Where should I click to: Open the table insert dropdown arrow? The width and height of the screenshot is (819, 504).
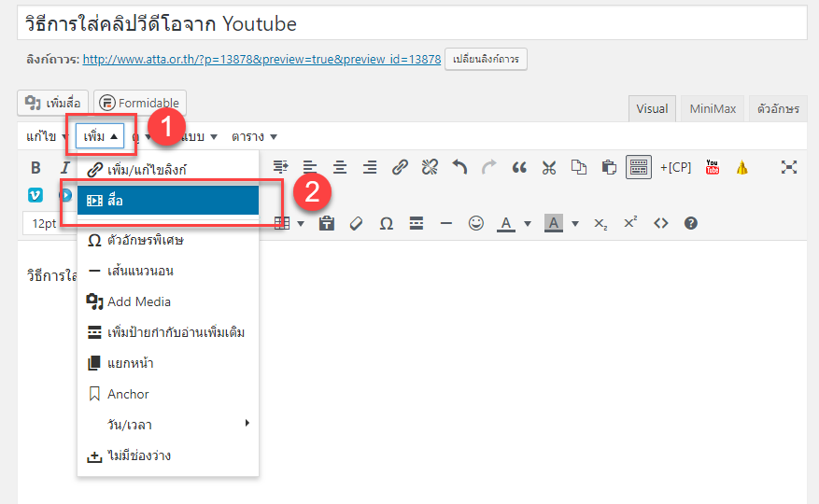[x=301, y=224]
